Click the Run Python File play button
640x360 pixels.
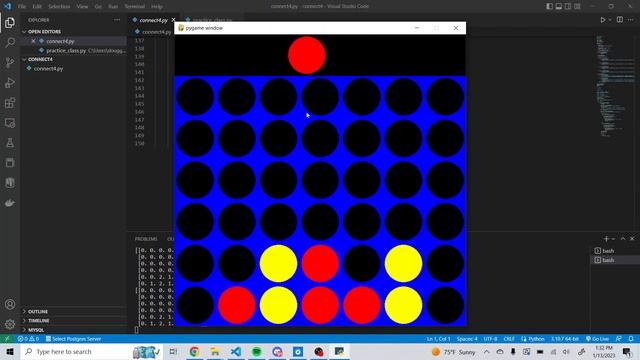(x=602, y=20)
